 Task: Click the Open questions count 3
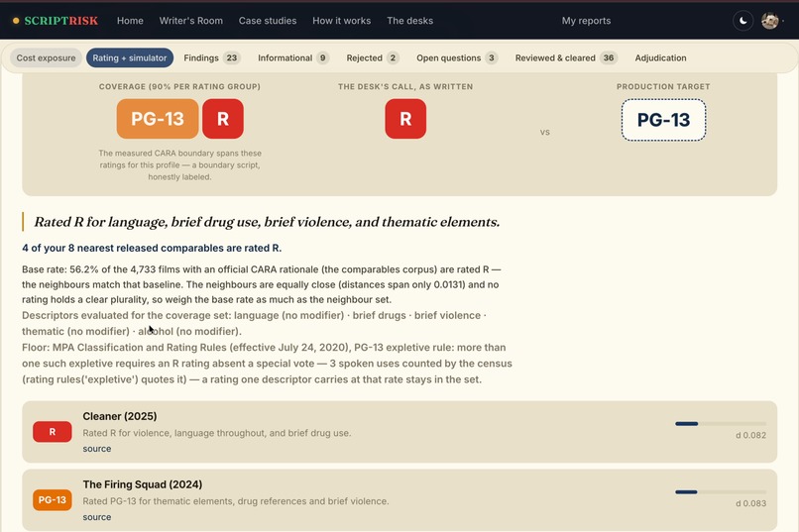(492, 58)
